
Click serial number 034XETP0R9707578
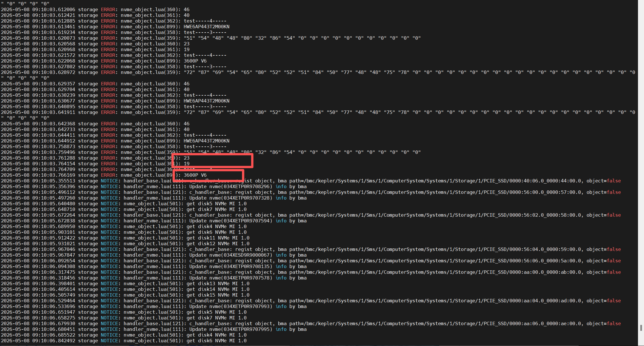[x=247, y=278]
